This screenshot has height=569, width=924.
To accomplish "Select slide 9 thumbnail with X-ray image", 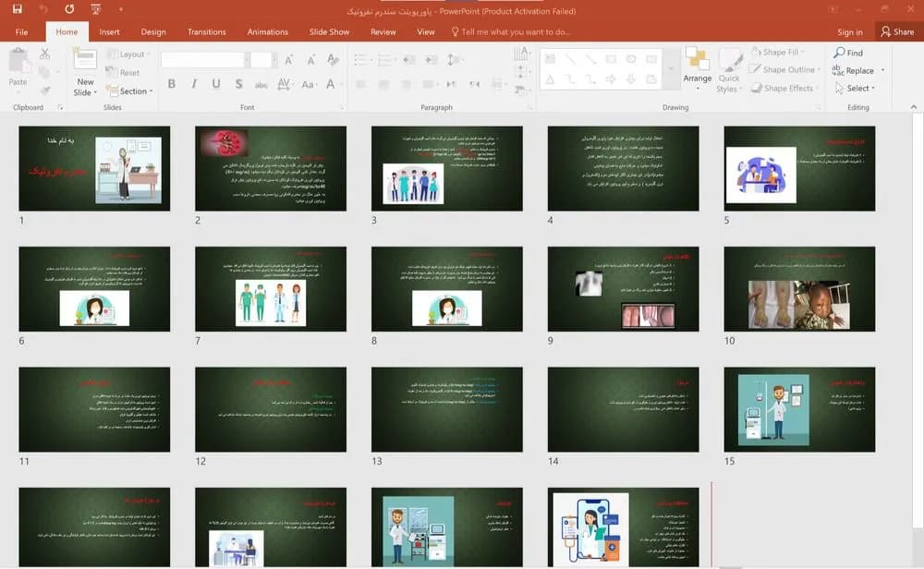I will click(x=624, y=288).
